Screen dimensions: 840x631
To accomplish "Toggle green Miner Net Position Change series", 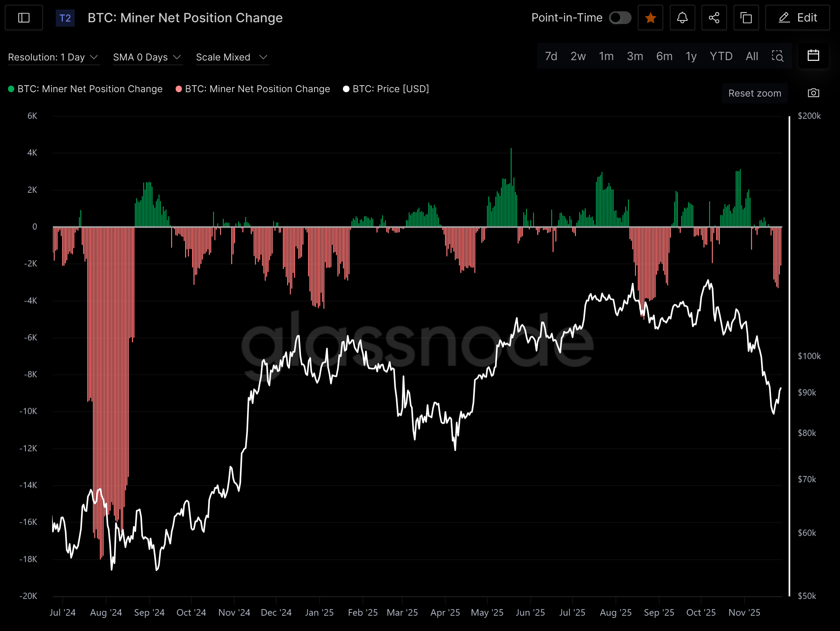I will (90, 89).
